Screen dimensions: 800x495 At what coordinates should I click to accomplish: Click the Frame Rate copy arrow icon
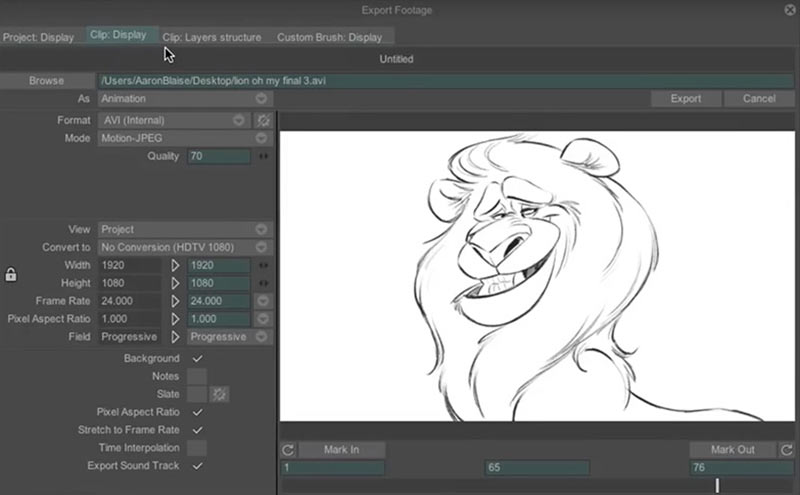pyautogui.click(x=175, y=301)
